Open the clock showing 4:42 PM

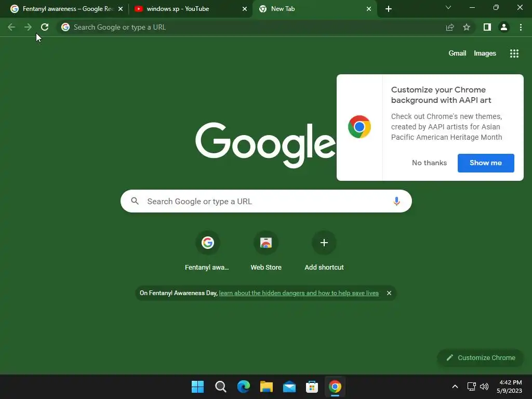pyautogui.click(x=509, y=387)
